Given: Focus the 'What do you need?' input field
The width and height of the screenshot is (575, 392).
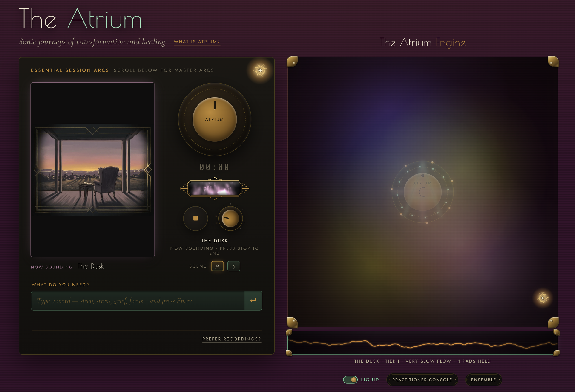Looking at the screenshot, I should [138, 300].
